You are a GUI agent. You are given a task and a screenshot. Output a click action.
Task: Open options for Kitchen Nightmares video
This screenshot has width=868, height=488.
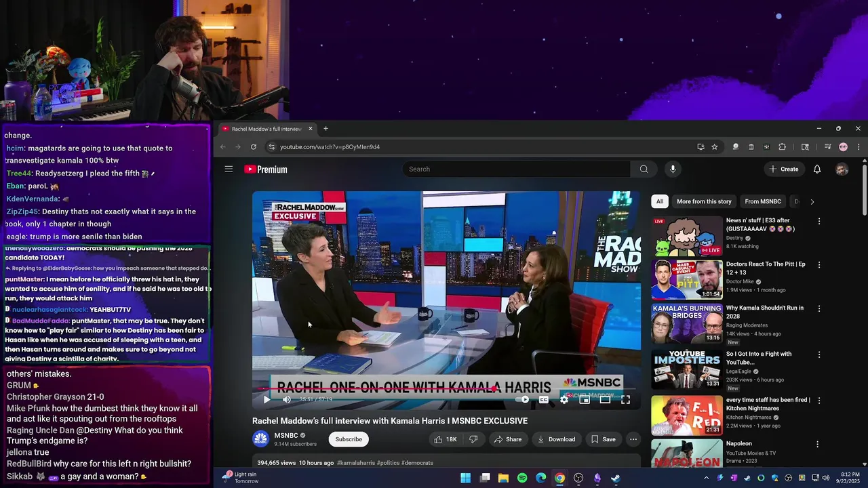pos(818,401)
